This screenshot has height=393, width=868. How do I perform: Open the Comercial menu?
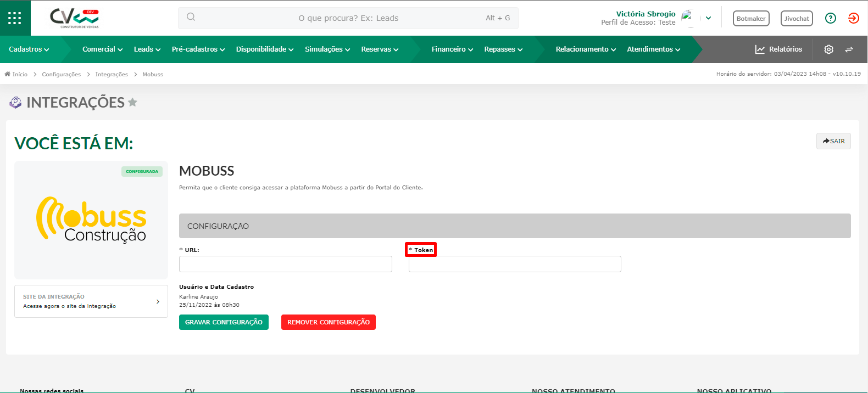pyautogui.click(x=103, y=49)
